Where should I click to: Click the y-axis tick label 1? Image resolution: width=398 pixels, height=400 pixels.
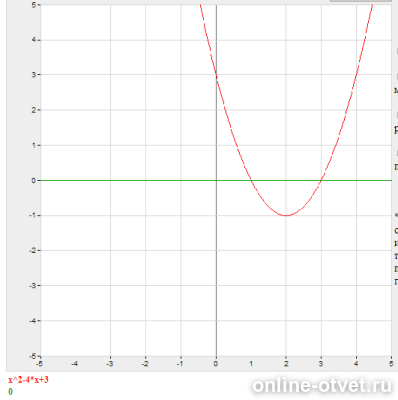(x=34, y=145)
